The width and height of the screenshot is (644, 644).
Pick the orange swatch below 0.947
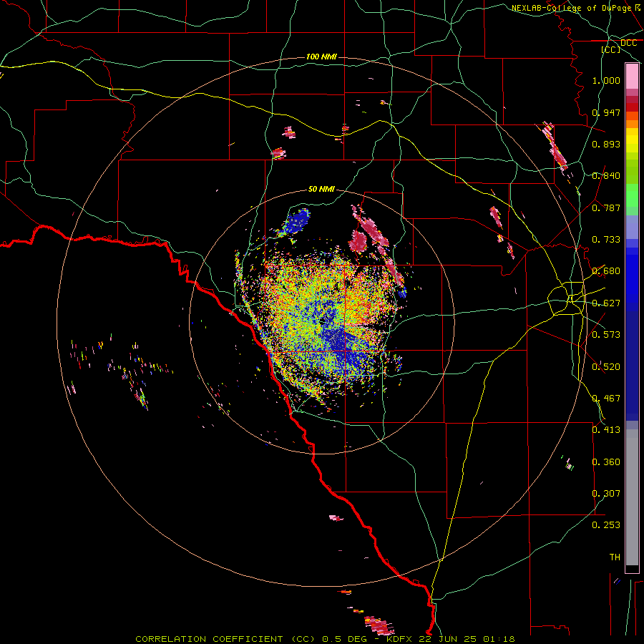pos(632,124)
